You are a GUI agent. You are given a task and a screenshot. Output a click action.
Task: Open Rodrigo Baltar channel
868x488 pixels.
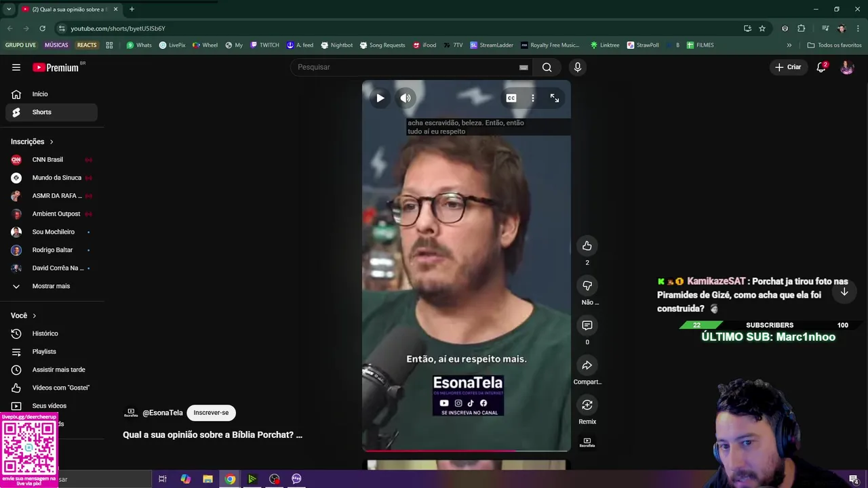52,250
